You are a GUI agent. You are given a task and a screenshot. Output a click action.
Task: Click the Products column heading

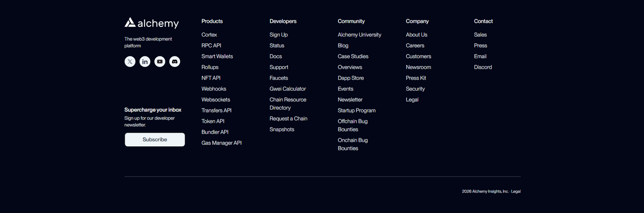[x=212, y=21]
